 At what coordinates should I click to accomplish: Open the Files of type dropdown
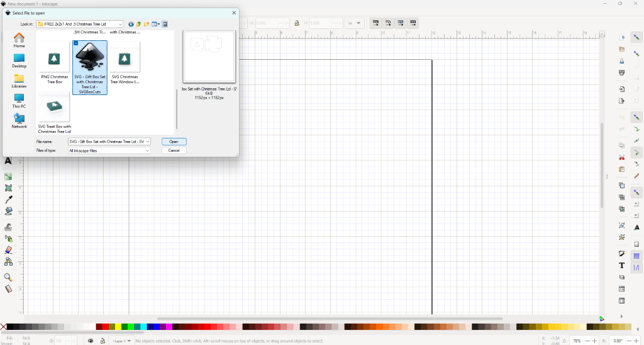coord(148,150)
